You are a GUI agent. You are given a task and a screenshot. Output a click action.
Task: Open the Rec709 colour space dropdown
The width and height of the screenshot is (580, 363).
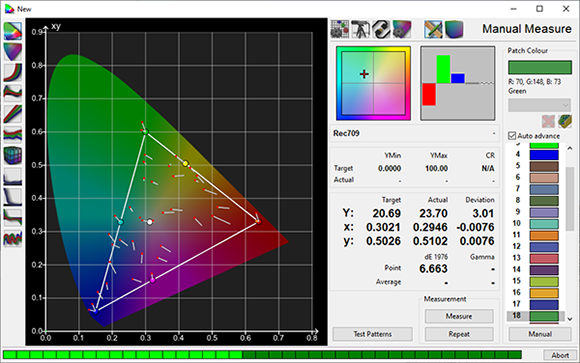click(414, 133)
